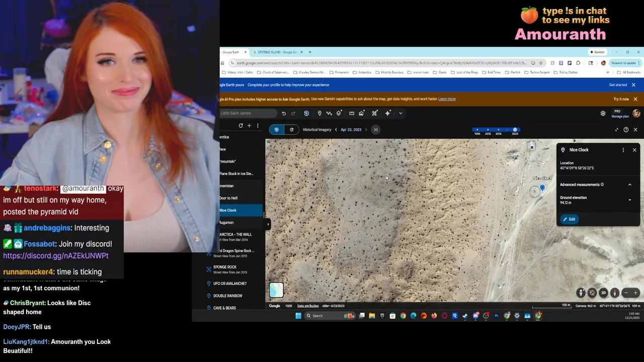Select the Door to Hell! sidebar item
The image size is (644, 362).
(240, 198)
